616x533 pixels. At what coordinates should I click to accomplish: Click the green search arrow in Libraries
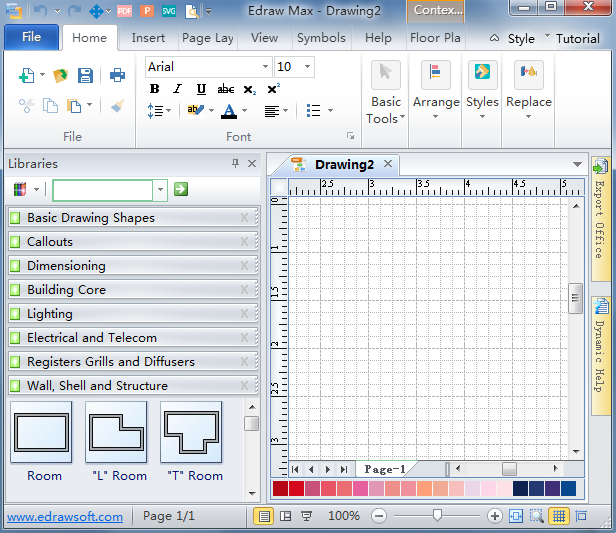coord(181,189)
